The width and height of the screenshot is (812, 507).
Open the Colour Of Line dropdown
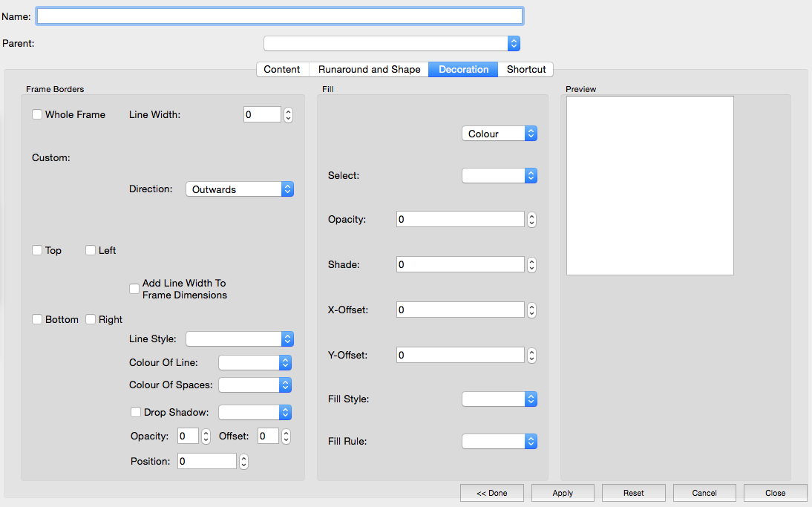tap(255, 362)
